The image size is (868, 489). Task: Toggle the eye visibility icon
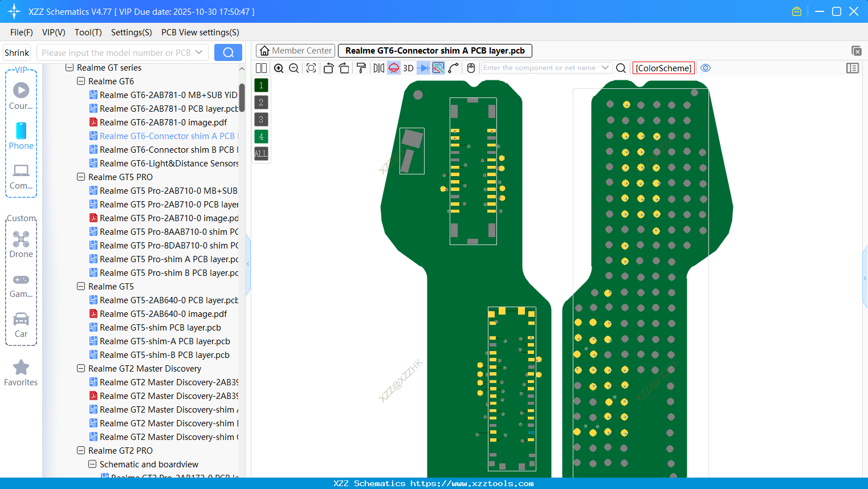(x=706, y=68)
